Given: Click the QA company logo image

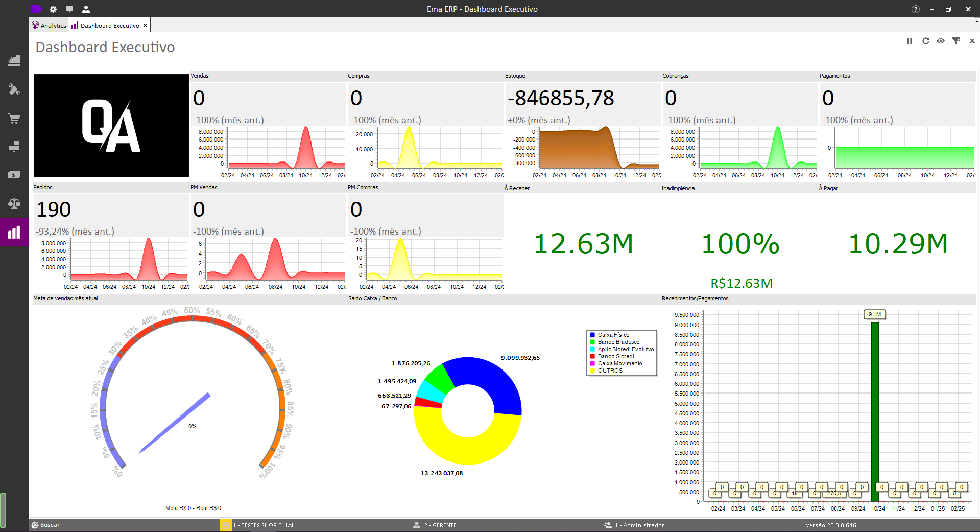Looking at the screenshot, I should coord(111,126).
